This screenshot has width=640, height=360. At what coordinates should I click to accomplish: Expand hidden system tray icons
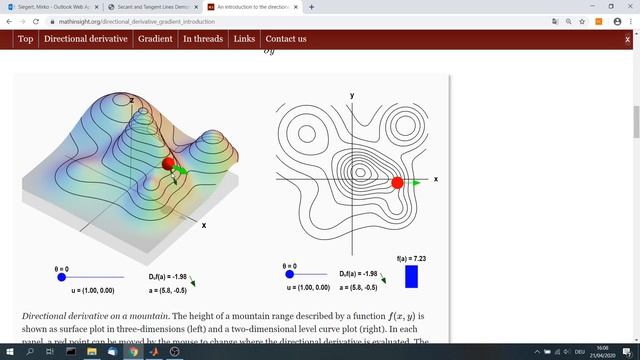click(x=537, y=352)
